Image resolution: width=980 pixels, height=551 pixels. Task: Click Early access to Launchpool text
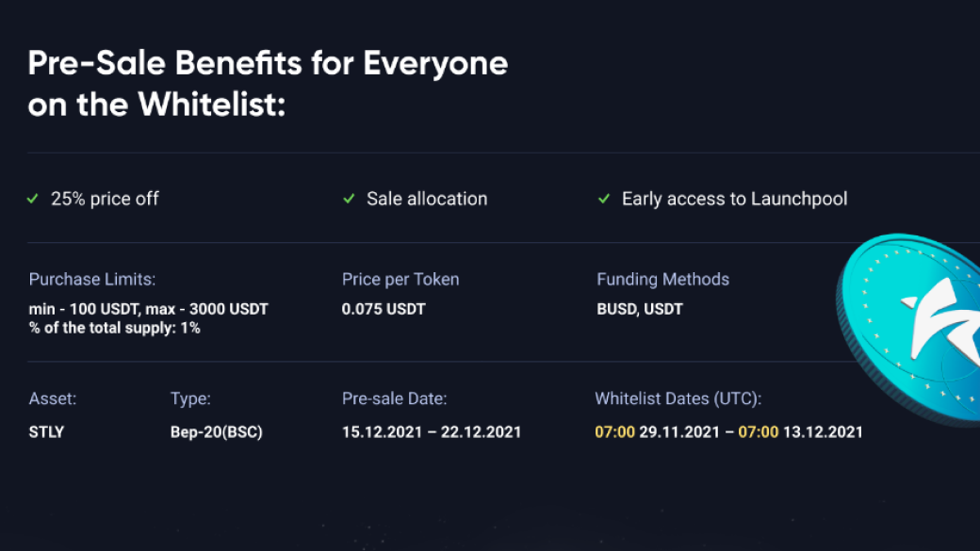click(734, 199)
